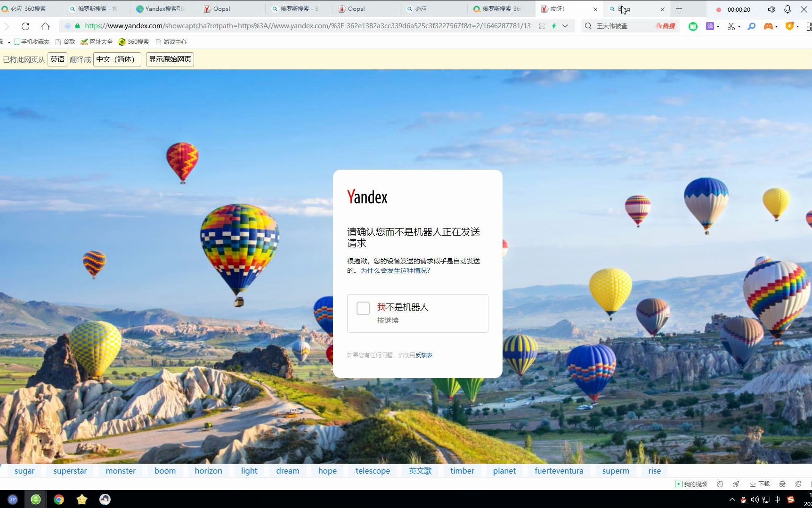Open the 360搜索 bookmark

pos(134,42)
